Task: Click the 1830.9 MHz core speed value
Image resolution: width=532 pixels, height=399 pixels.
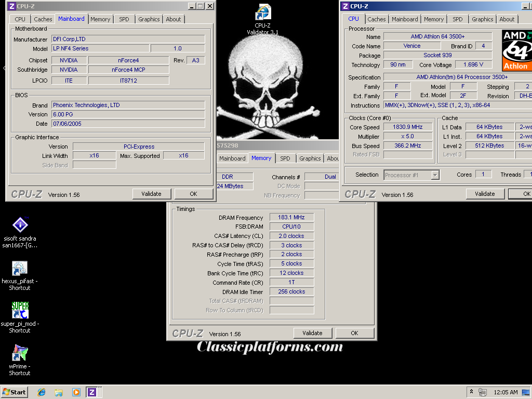Action: tap(408, 127)
